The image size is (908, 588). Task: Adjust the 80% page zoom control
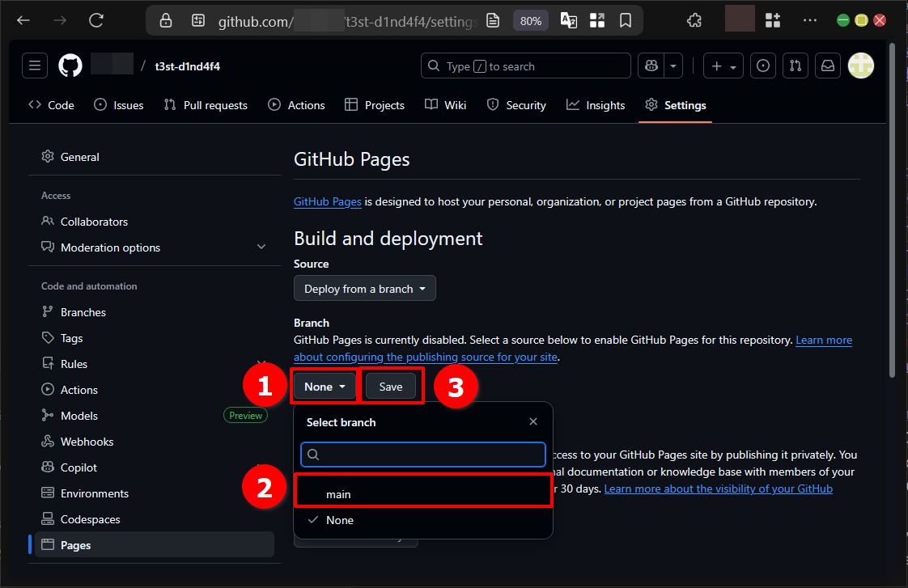531,20
